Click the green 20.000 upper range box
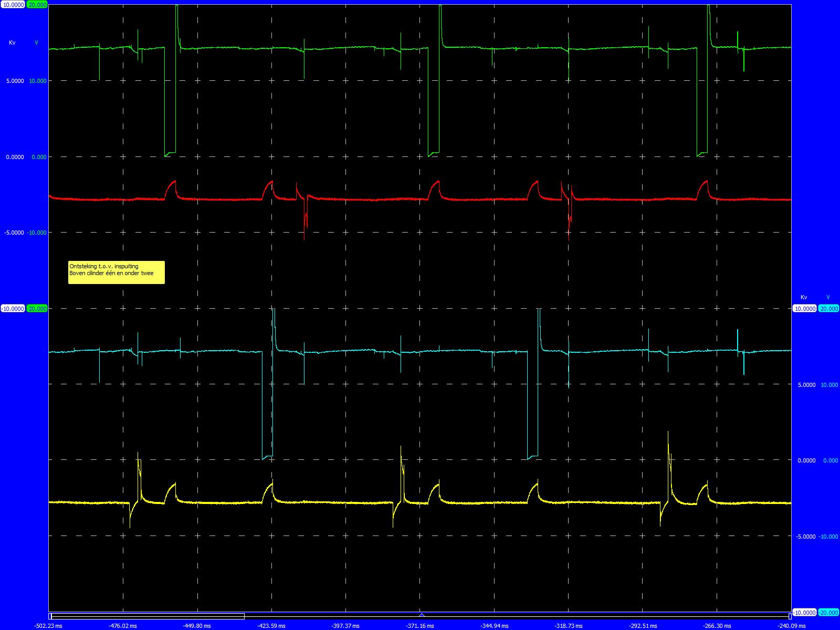This screenshot has width=840, height=630. tap(37, 5)
